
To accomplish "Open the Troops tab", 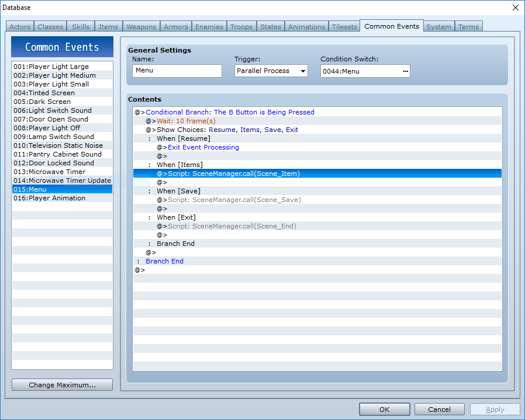I will (241, 27).
